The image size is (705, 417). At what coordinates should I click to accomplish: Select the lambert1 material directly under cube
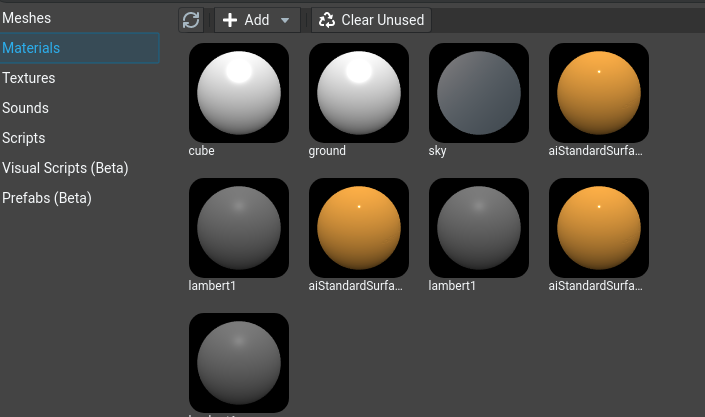click(239, 228)
